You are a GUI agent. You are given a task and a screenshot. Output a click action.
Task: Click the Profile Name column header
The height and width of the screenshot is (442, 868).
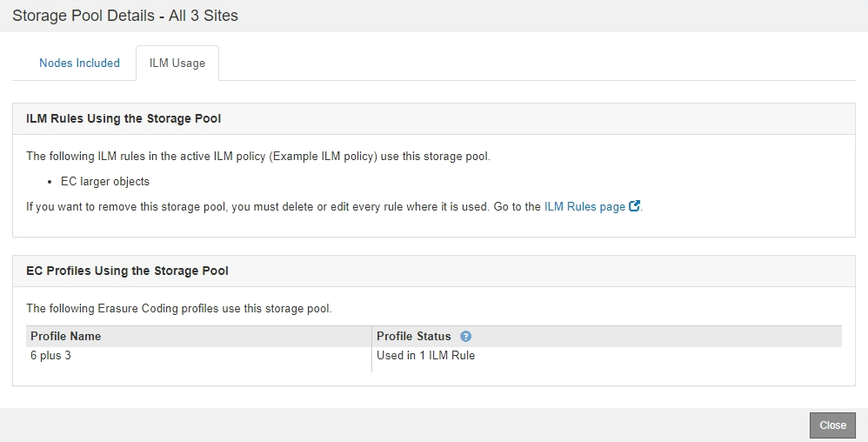(x=66, y=337)
